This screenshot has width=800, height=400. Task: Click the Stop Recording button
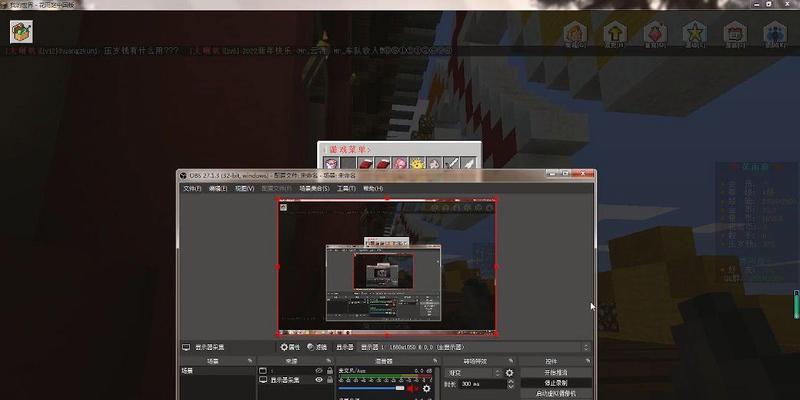pyautogui.click(x=556, y=383)
